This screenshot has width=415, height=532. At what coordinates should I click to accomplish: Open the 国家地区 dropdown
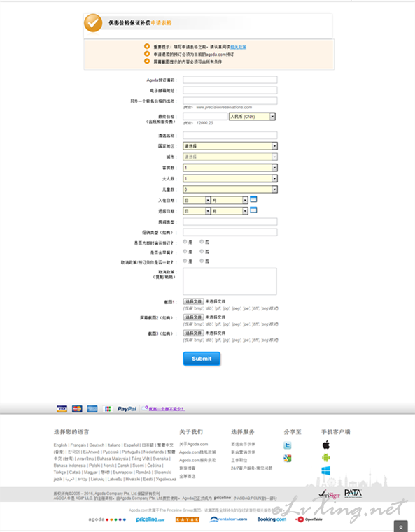[x=230, y=146]
